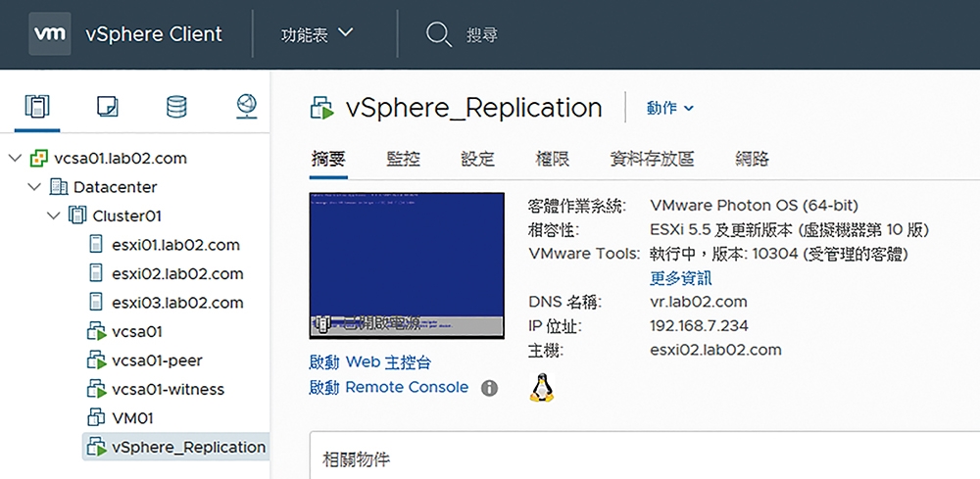The image size is (980, 479).
Task: Click VM icon of vSphere_Replication tree row
Action: (97, 447)
